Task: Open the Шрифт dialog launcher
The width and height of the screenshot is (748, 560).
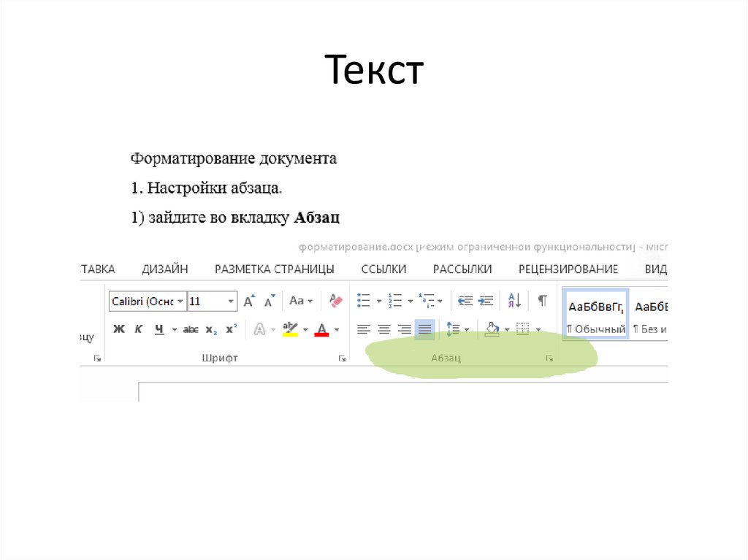Action: 342,358
